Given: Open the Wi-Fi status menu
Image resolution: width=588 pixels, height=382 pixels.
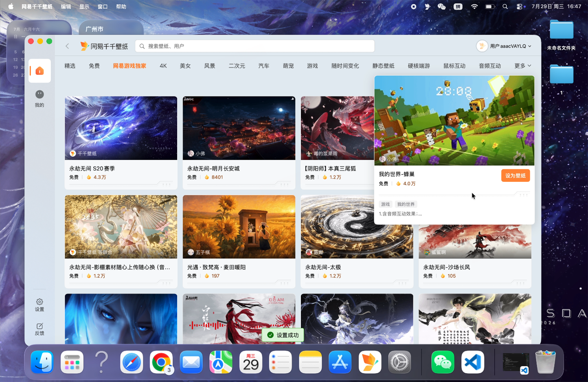Looking at the screenshot, I should tap(474, 7).
